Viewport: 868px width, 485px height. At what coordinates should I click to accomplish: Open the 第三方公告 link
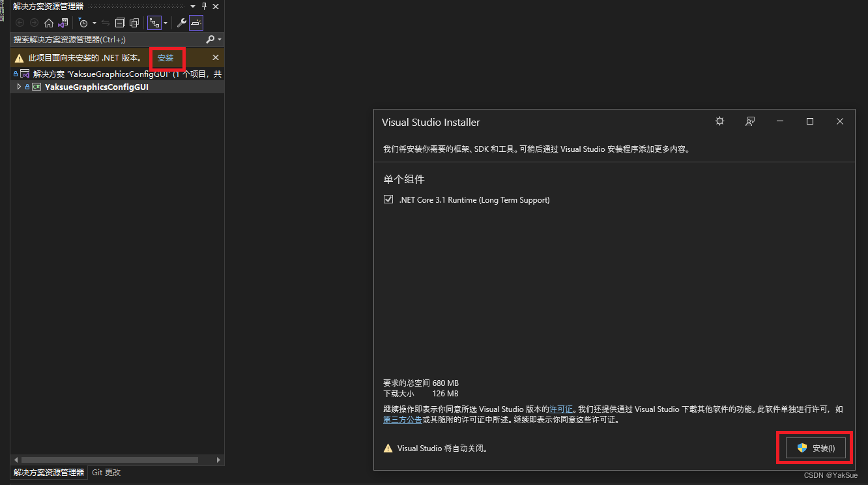(402, 420)
